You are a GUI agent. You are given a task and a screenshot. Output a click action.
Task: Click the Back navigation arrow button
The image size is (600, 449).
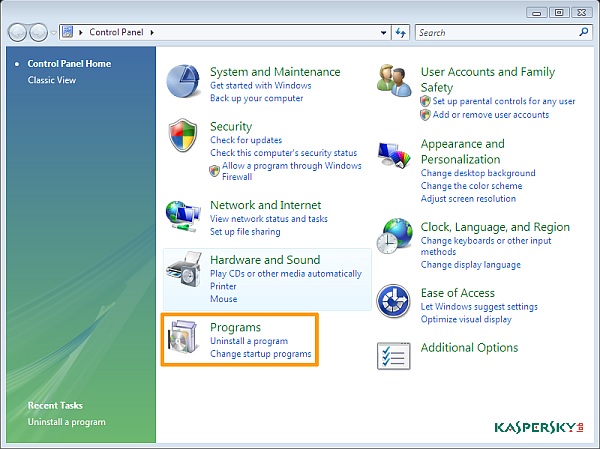pyautogui.click(x=17, y=33)
